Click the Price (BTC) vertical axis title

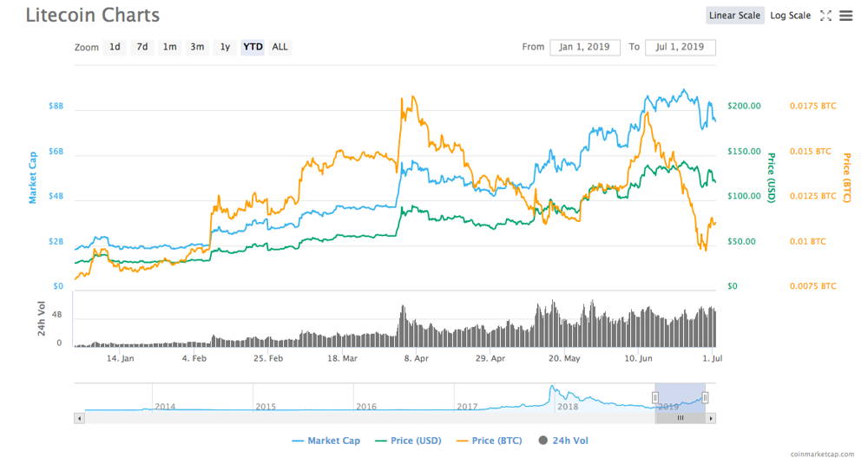click(846, 178)
